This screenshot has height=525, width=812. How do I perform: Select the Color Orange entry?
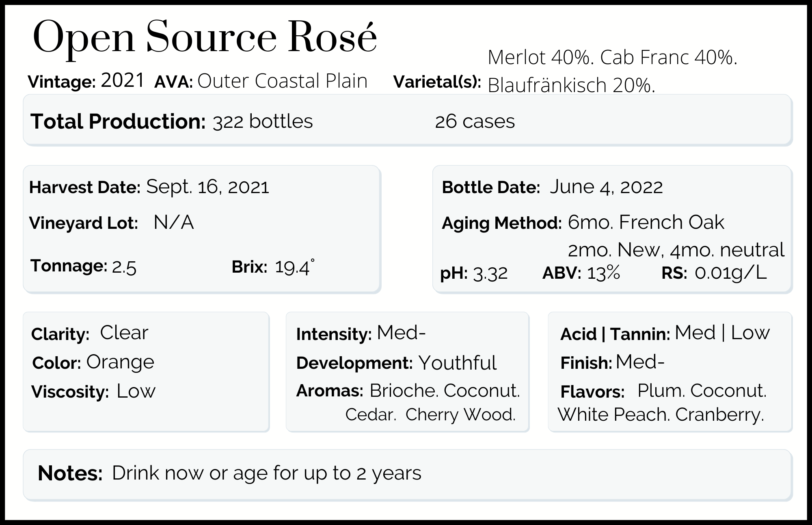(120, 362)
